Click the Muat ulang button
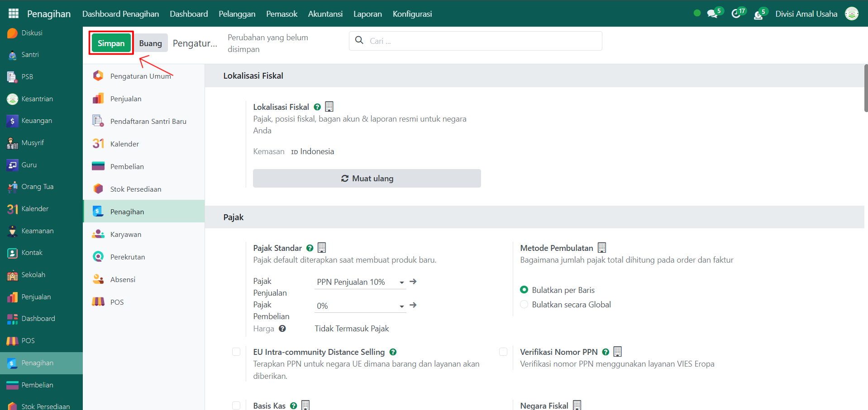Screen dimensions: 868x410 click(367, 179)
